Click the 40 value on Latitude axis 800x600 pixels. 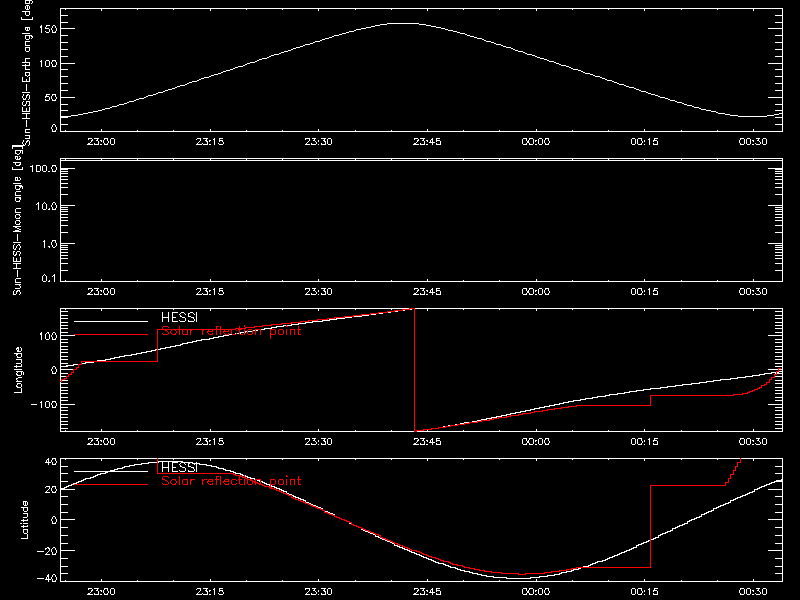51,462
